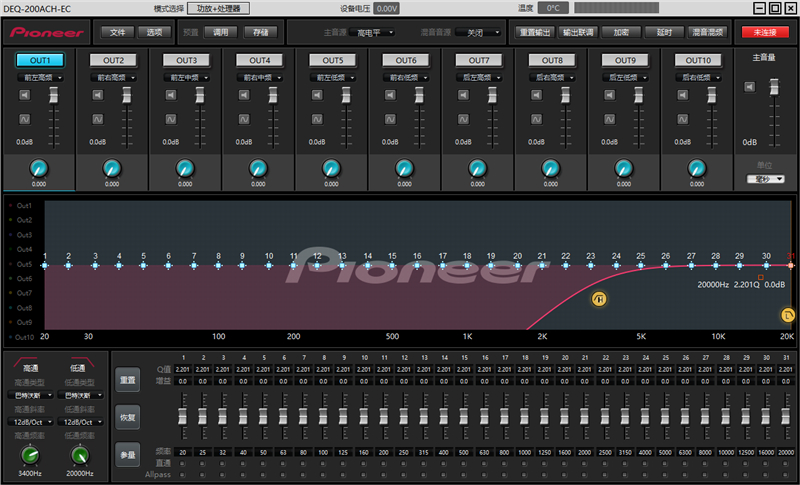Viewport: 800px width, 485px height.
Task: Click the low-pass frequency 20000Hz knob
Action: [x=79, y=456]
